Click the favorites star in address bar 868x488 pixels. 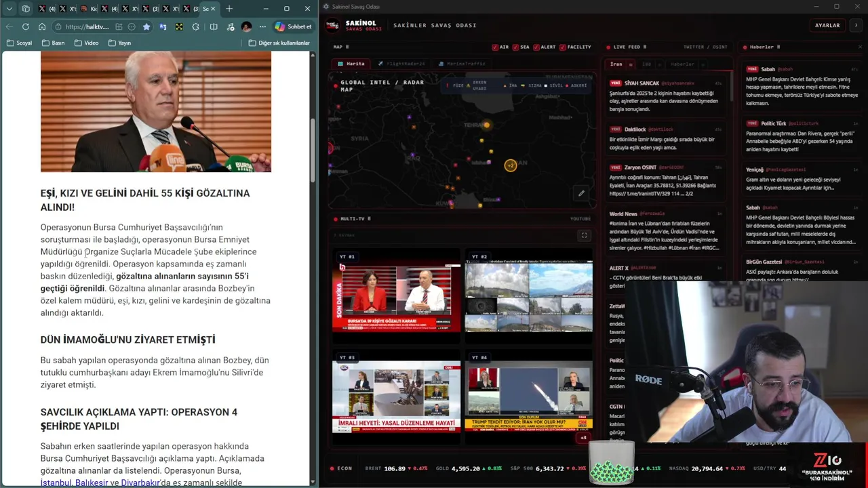[146, 26]
